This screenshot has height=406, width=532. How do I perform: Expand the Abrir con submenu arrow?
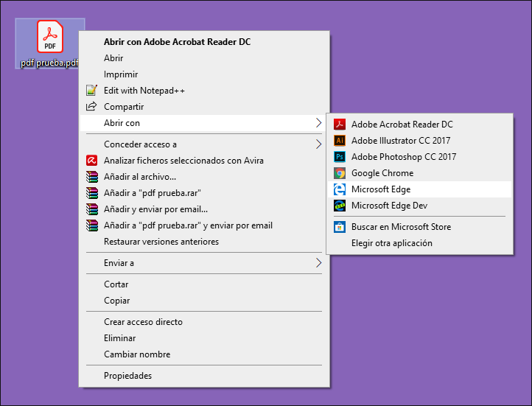coord(318,123)
